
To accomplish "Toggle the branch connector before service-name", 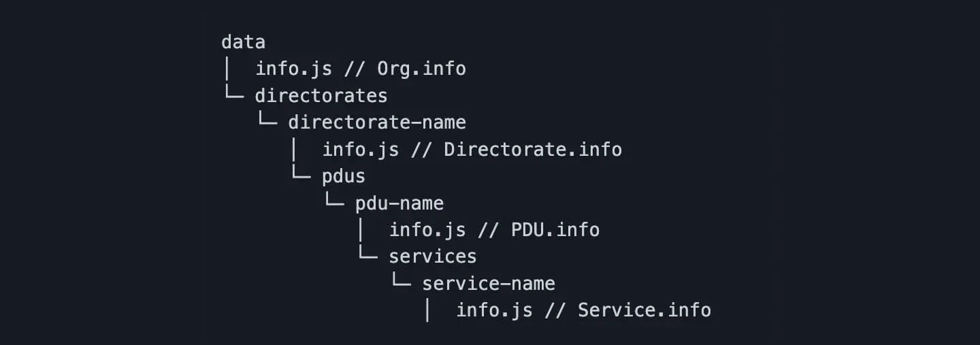I will [401, 282].
